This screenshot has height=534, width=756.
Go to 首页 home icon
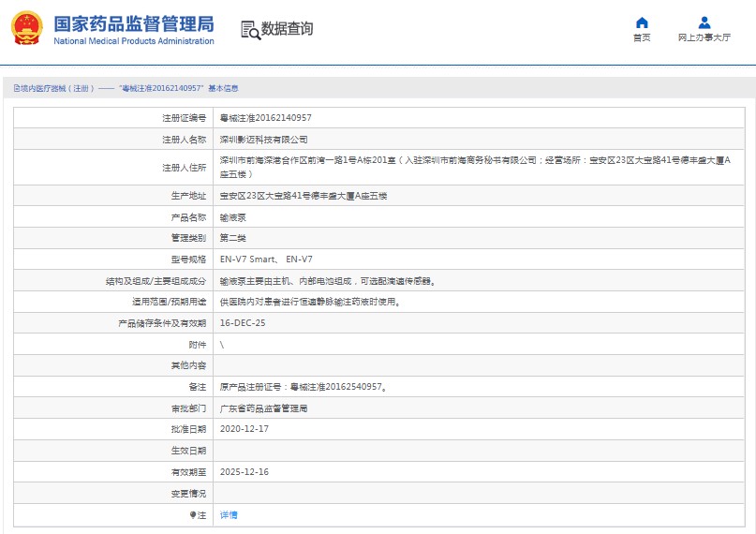pos(642,22)
